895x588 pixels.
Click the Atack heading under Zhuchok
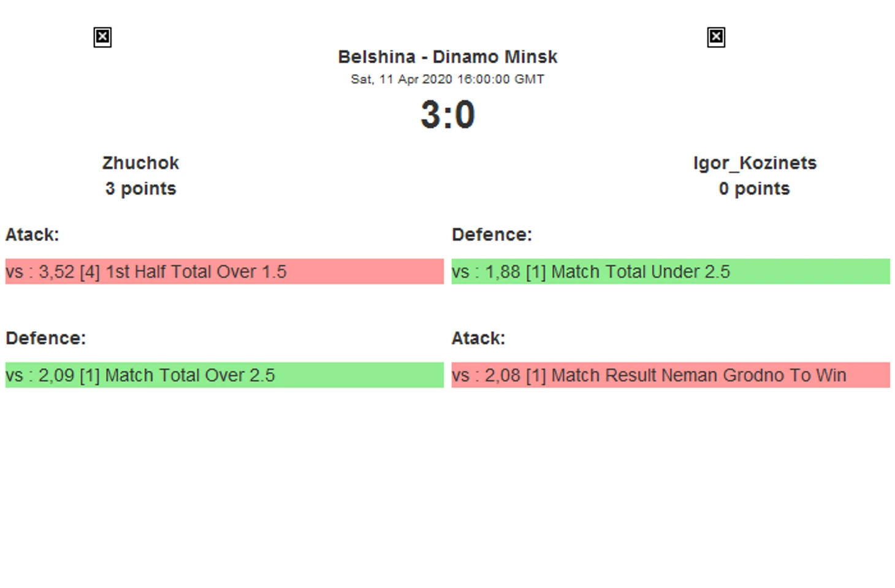click(32, 235)
